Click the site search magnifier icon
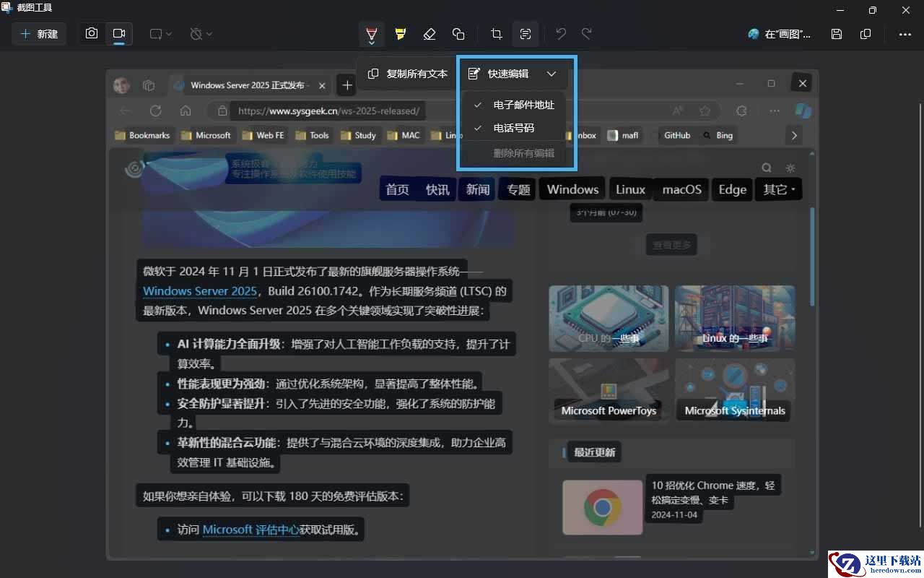924x578 pixels. point(767,168)
